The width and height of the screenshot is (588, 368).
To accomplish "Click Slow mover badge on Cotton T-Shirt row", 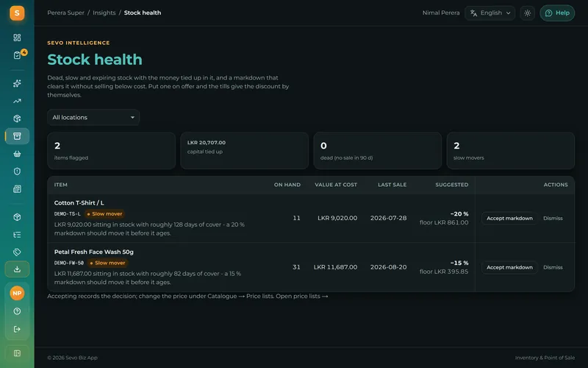I will 104,214.
